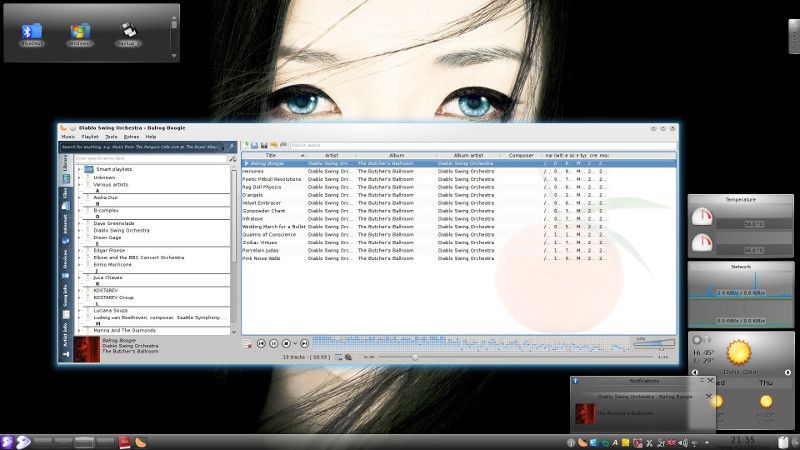Open the Artist info sidebar tab
Image resolution: width=800 pixels, height=450 pixels.
click(66, 340)
